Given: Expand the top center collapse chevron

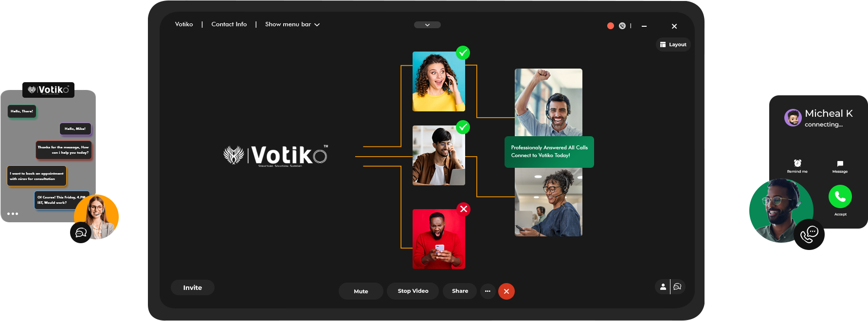Looking at the screenshot, I should tap(427, 25).
